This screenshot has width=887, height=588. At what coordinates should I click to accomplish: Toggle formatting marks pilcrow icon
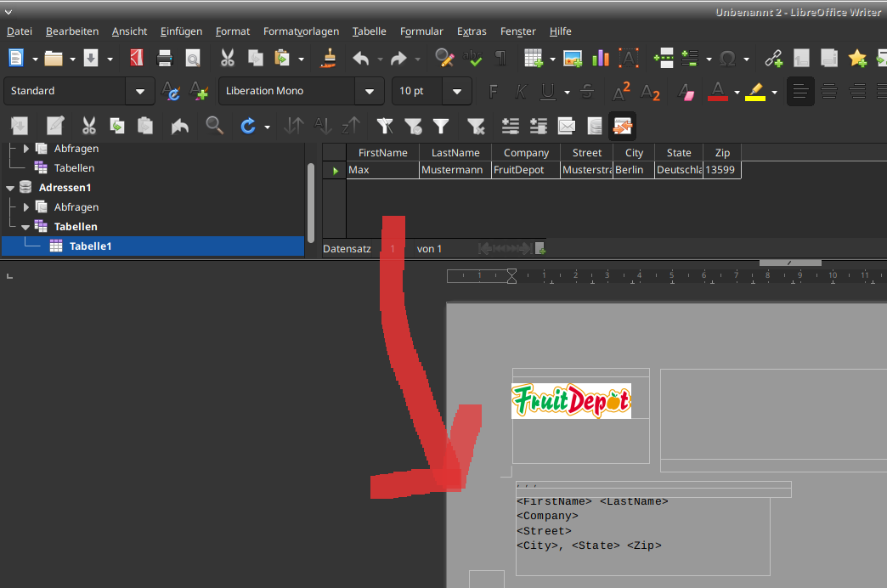(x=500, y=58)
